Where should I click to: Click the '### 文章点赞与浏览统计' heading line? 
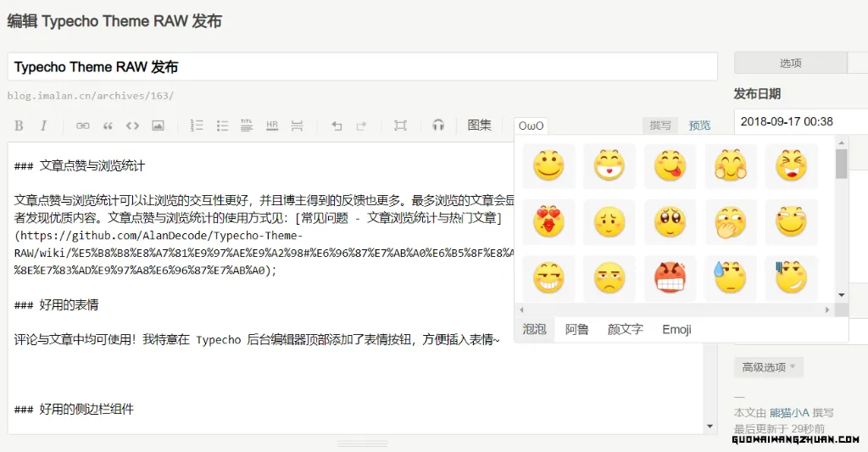(x=80, y=165)
